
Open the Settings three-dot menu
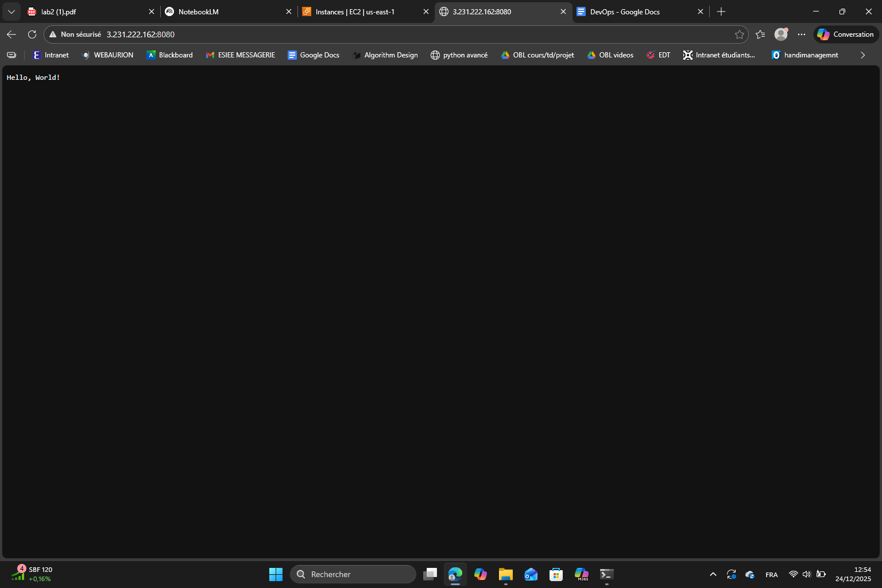(x=802, y=34)
